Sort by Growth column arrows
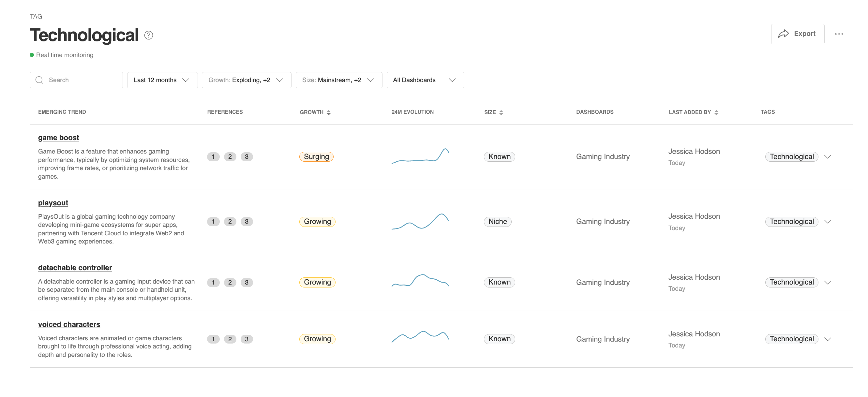The image size is (868, 397). coord(329,112)
